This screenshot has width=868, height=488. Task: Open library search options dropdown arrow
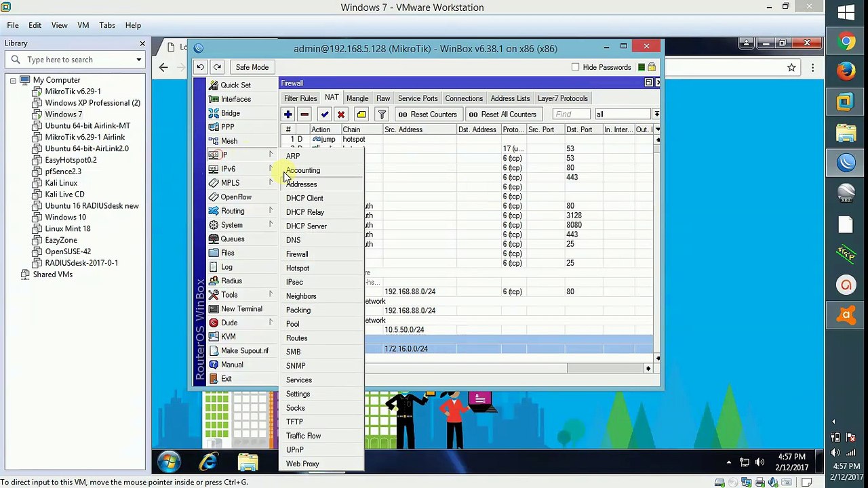pyautogui.click(x=138, y=60)
